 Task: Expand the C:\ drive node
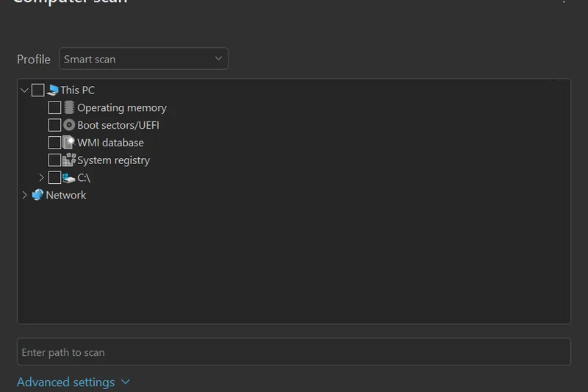[x=41, y=178]
